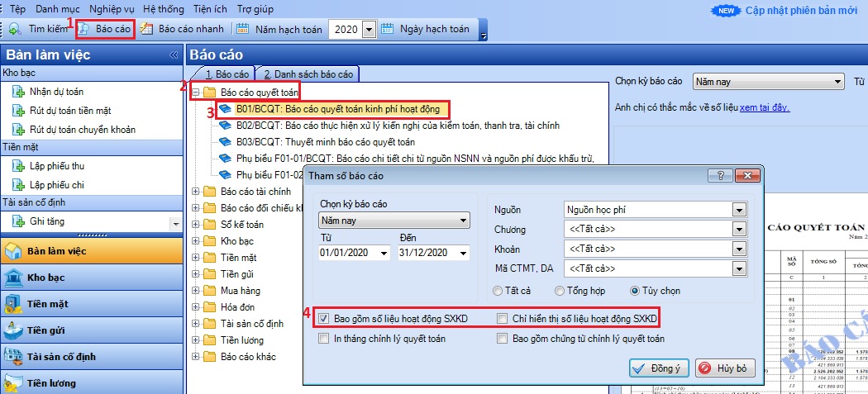Viewport: 868px width, 394px height.
Task: Expand the Tiền gửi tree folder
Action: (x=195, y=274)
